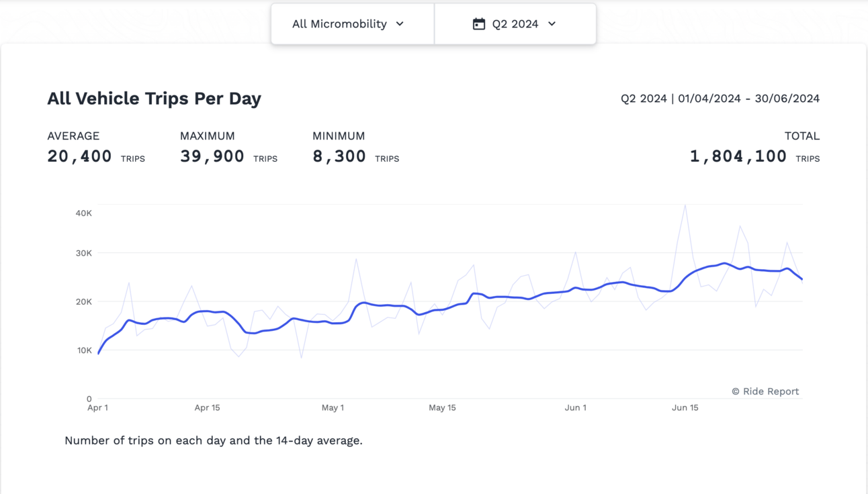
Task: Click the Jun 1 x-axis date marker
Action: [575, 407]
